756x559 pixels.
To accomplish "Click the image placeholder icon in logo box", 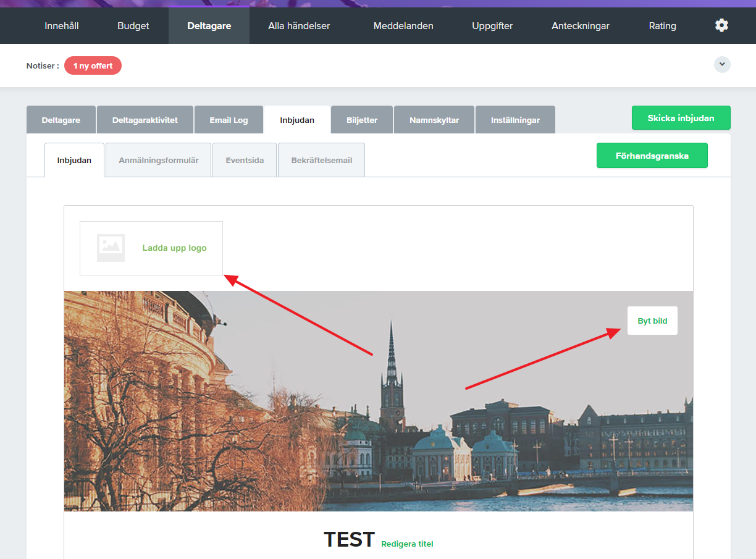I will [x=111, y=248].
